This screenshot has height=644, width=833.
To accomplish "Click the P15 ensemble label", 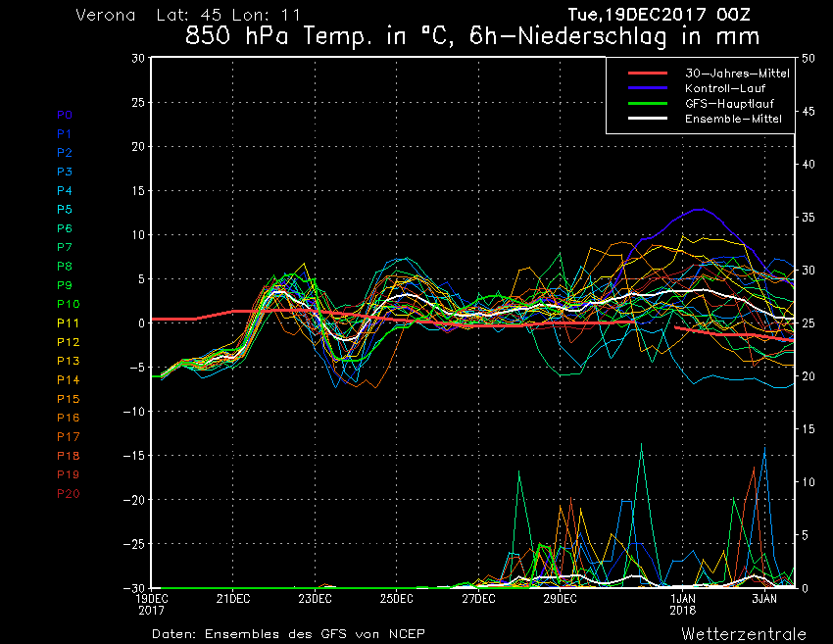I will 69,399.
